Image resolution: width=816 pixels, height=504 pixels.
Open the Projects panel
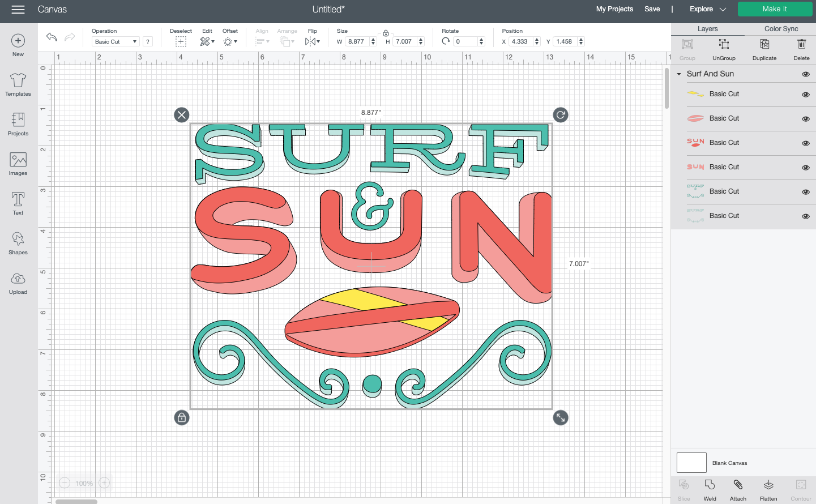tap(18, 125)
